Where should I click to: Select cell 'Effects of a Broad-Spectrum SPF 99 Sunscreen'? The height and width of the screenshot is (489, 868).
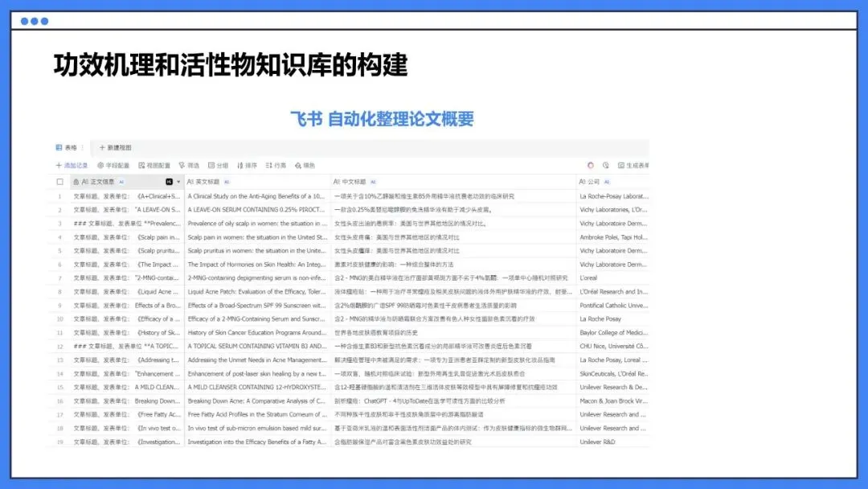[x=258, y=306]
